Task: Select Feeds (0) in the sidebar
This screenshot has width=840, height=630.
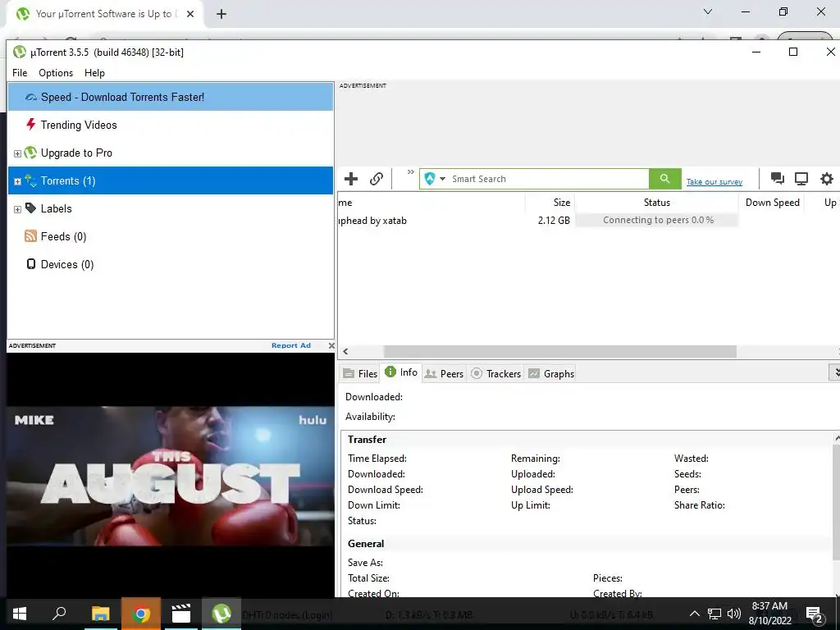Action: tap(171, 236)
